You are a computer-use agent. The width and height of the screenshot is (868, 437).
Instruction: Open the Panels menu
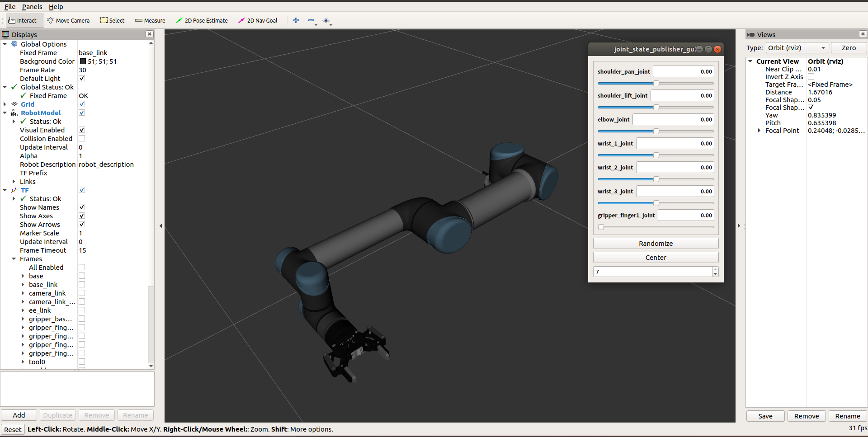[32, 7]
